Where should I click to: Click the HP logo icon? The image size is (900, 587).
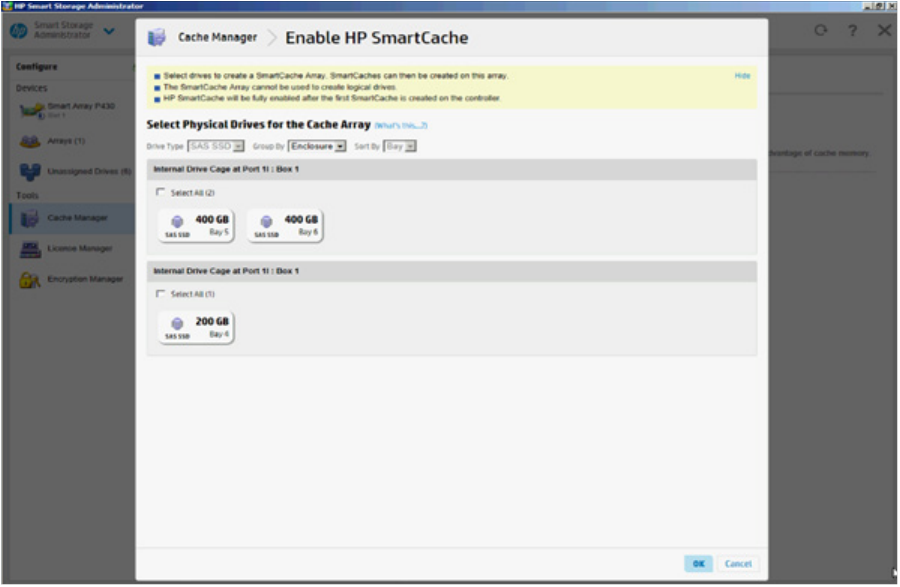(x=18, y=30)
